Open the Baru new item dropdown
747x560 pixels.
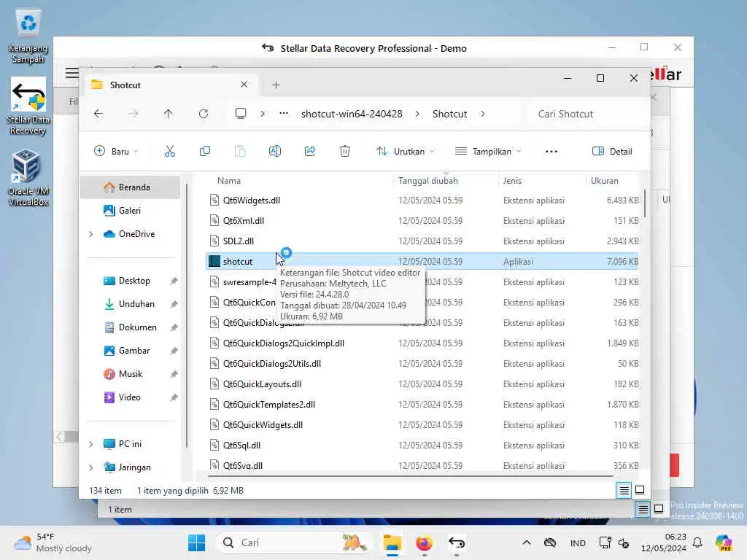116,152
